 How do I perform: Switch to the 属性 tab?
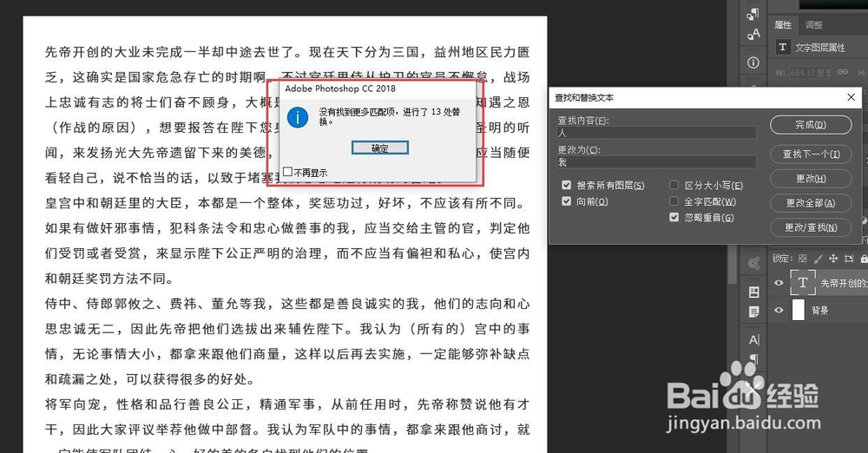click(x=783, y=25)
